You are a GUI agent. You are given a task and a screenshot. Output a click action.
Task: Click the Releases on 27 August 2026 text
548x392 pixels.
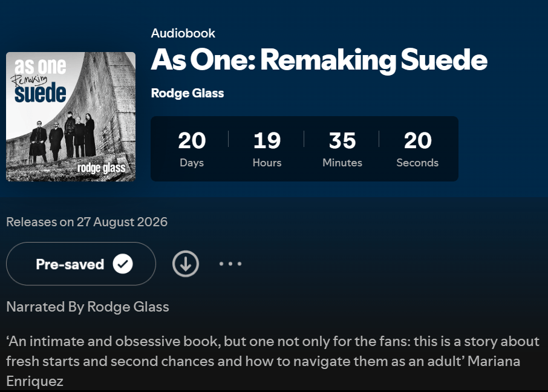click(x=86, y=222)
